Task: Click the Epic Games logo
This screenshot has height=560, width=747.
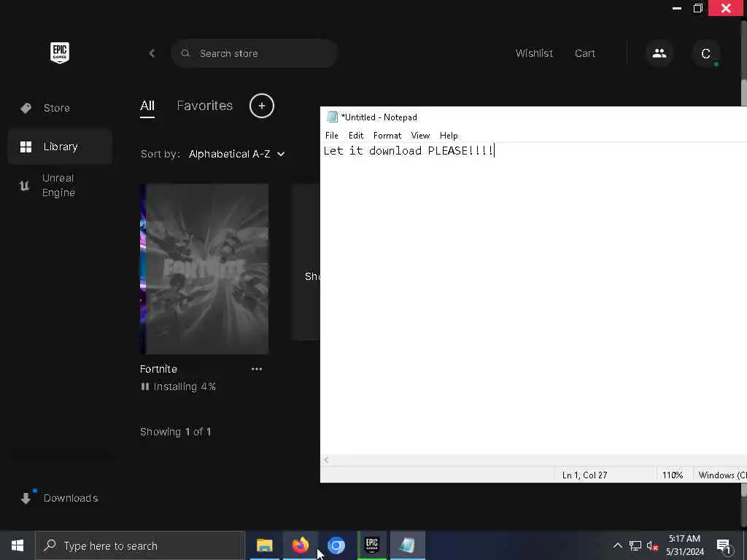Action: pos(60,52)
